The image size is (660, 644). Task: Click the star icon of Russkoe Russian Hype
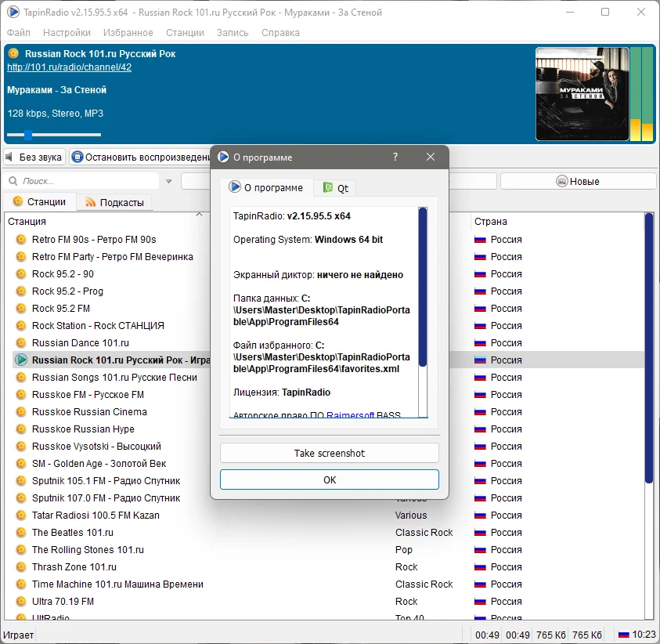pyautogui.click(x=20, y=429)
